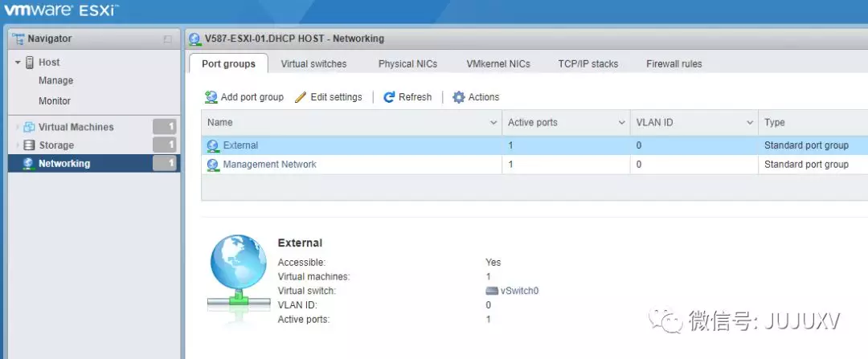Screen dimensions: 868x359
Task: Collapse the Host tree node
Action: click(x=18, y=62)
